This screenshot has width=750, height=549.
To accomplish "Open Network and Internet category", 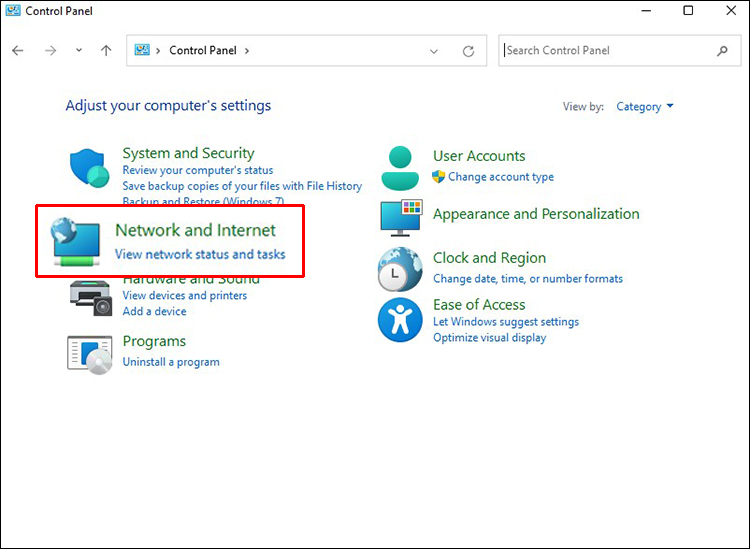I will tap(196, 230).
